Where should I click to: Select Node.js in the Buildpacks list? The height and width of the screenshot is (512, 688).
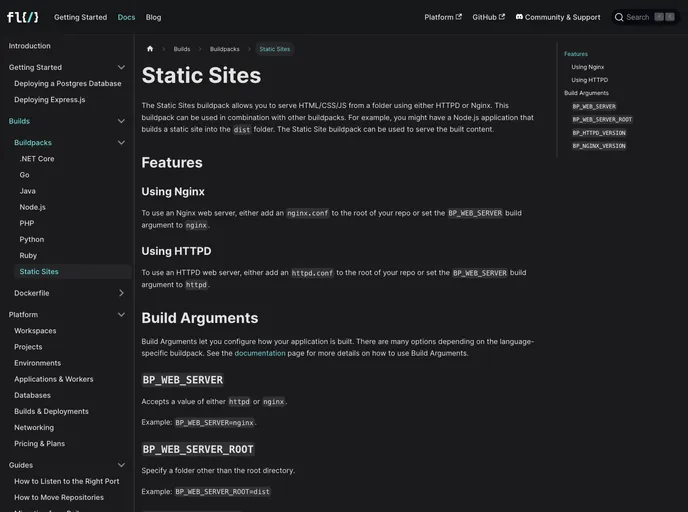(32, 207)
